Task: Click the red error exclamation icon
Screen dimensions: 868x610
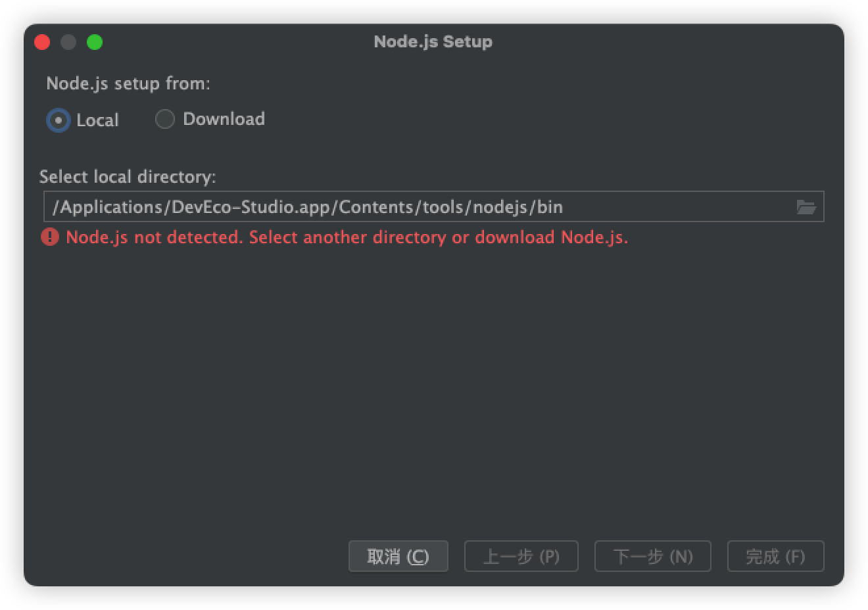Action: (50, 237)
